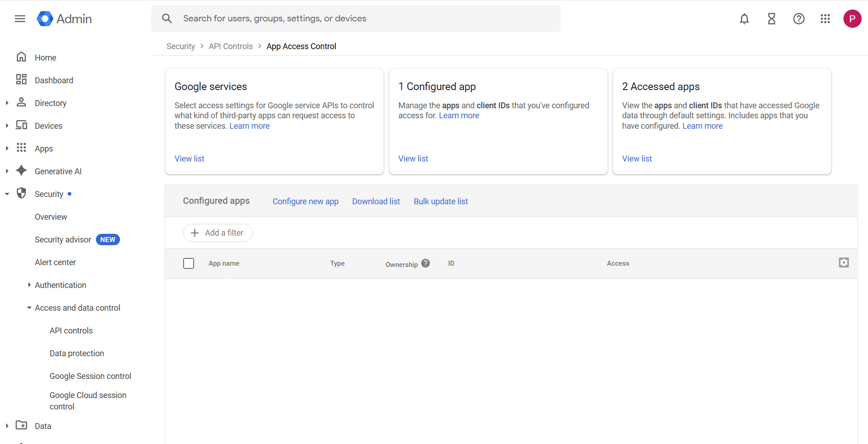The width and height of the screenshot is (868, 444).
Task: Expand the Authentication submenu arrow
Action: coord(29,285)
